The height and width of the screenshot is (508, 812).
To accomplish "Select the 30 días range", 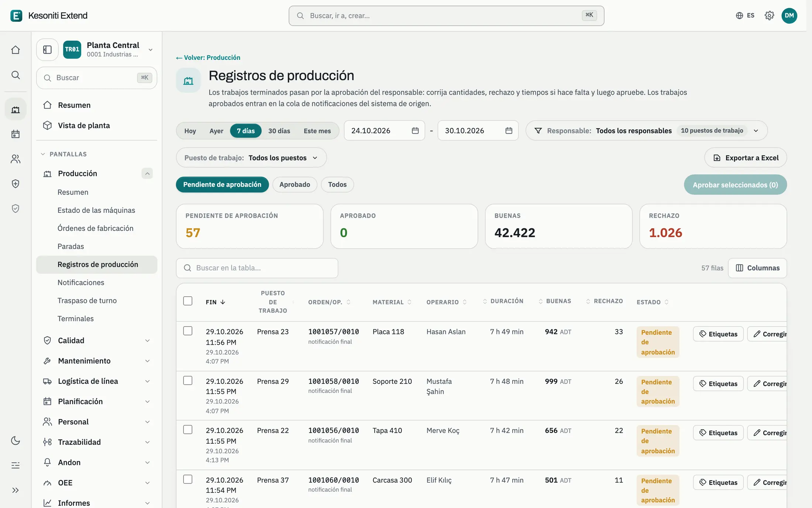I will pyautogui.click(x=279, y=131).
